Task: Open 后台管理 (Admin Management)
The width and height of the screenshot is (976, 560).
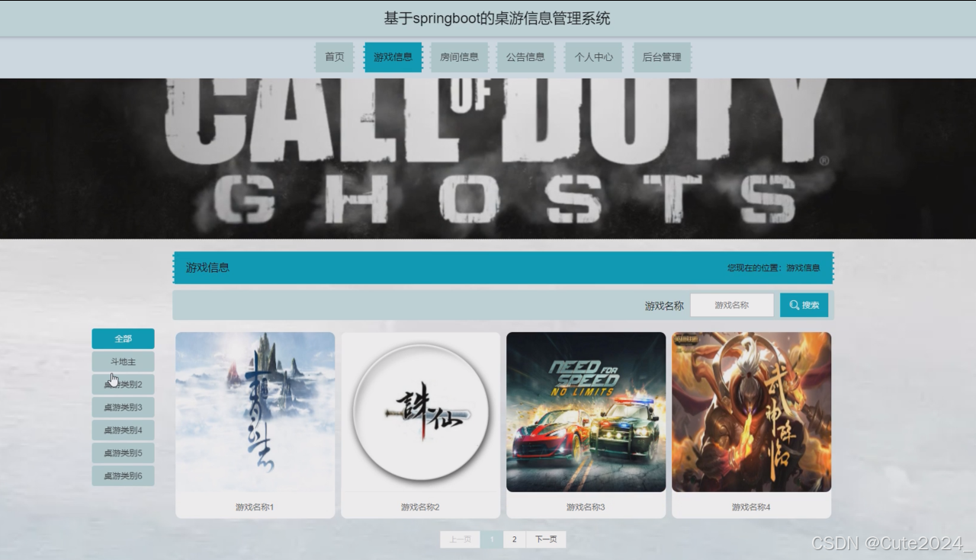Action: click(661, 56)
